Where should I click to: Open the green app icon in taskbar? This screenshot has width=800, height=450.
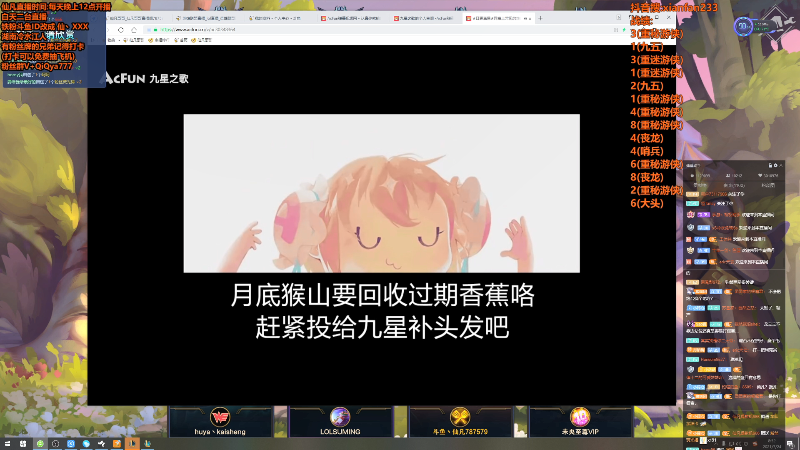[40, 444]
